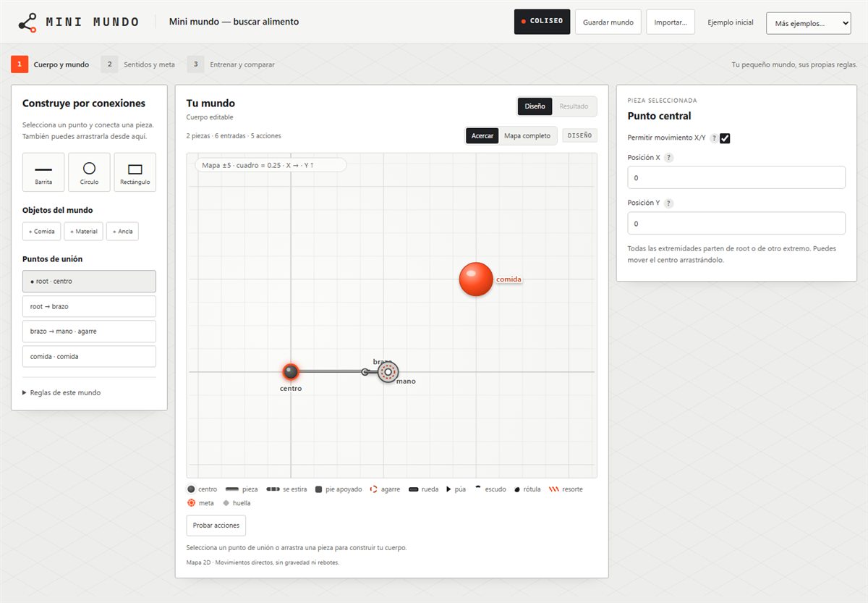Select the Mapa completo view option
Image resolution: width=868 pixels, height=603 pixels.
[527, 136]
